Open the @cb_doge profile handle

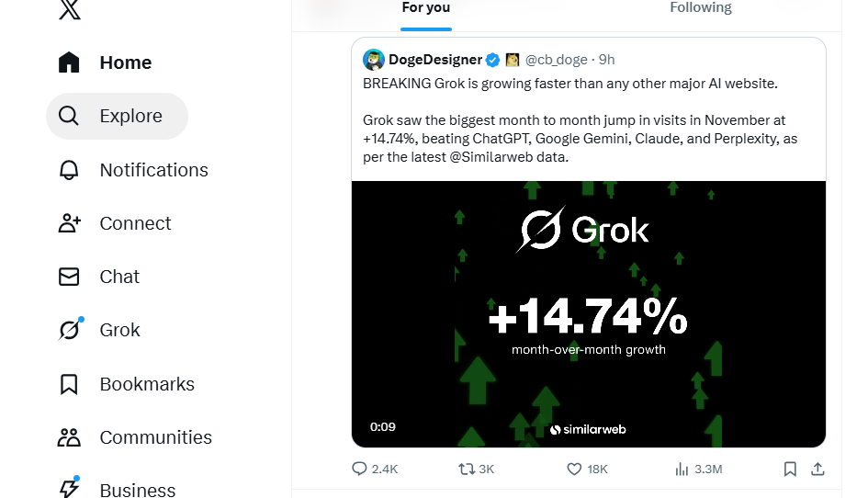pyautogui.click(x=556, y=60)
